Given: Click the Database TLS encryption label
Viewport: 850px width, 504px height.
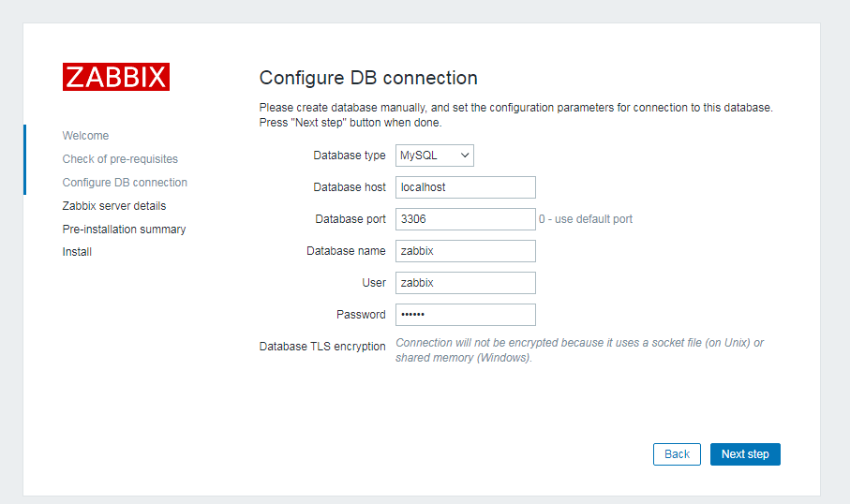Looking at the screenshot, I should (x=322, y=347).
